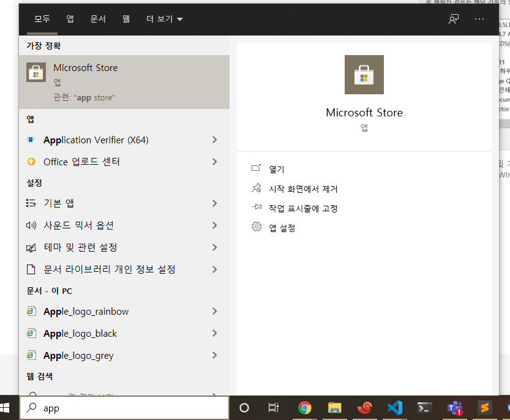Click the Application Verifier (X64) result text
Screen dimensions: 510x420
96,140
